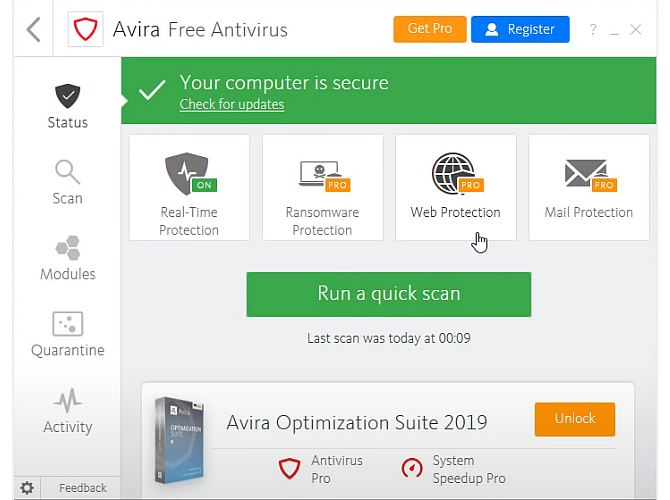
Task: Click the back arrow icon
Action: tap(33, 29)
